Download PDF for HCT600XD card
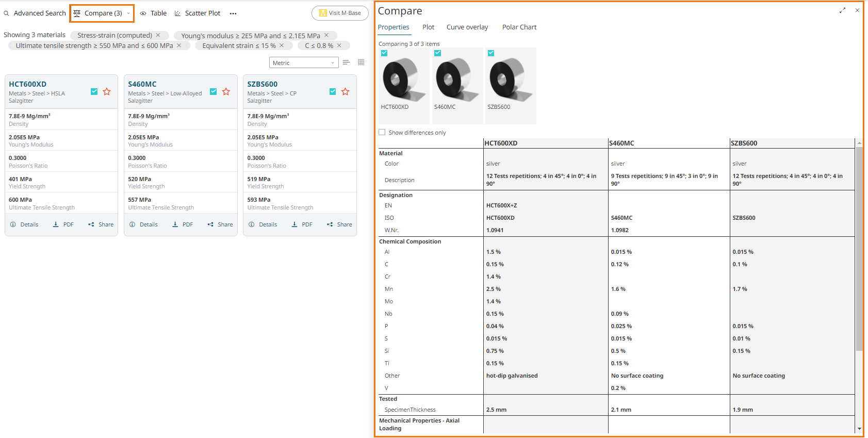This screenshot has width=868, height=438. [63, 224]
